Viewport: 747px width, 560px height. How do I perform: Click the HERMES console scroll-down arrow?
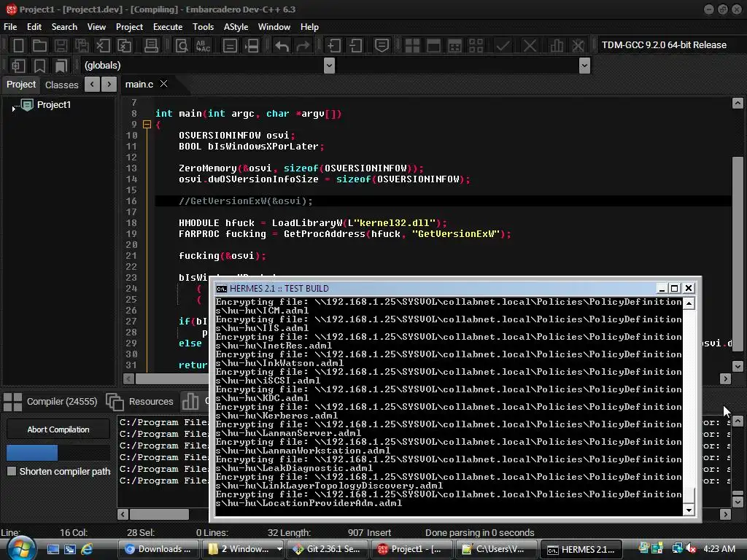[x=689, y=510]
